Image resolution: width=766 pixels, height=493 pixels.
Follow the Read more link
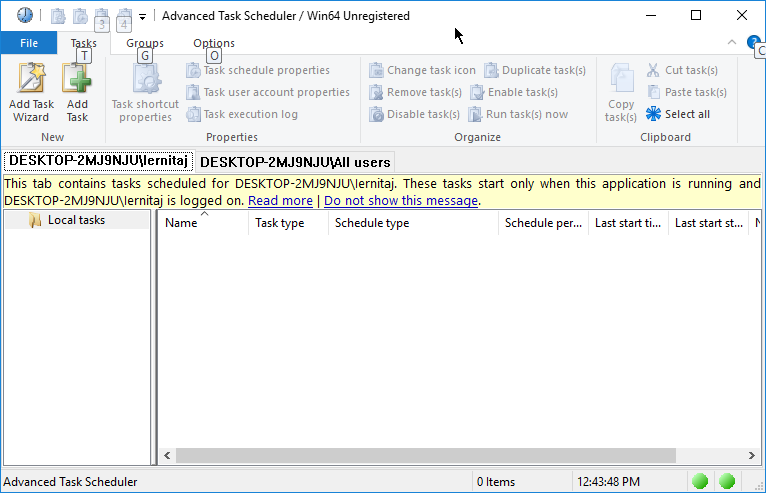click(280, 201)
